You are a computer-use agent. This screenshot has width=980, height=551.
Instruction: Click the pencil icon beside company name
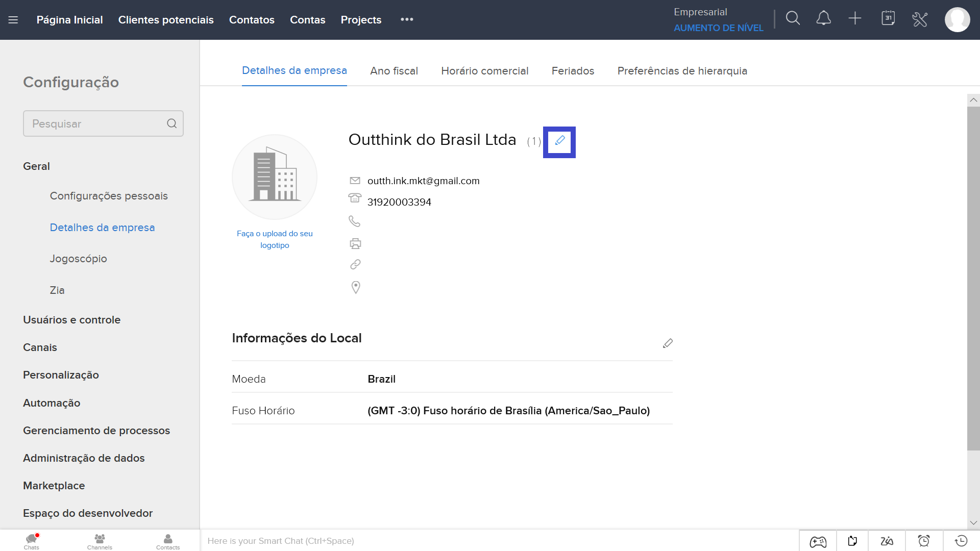pyautogui.click(x=559, y=141)
